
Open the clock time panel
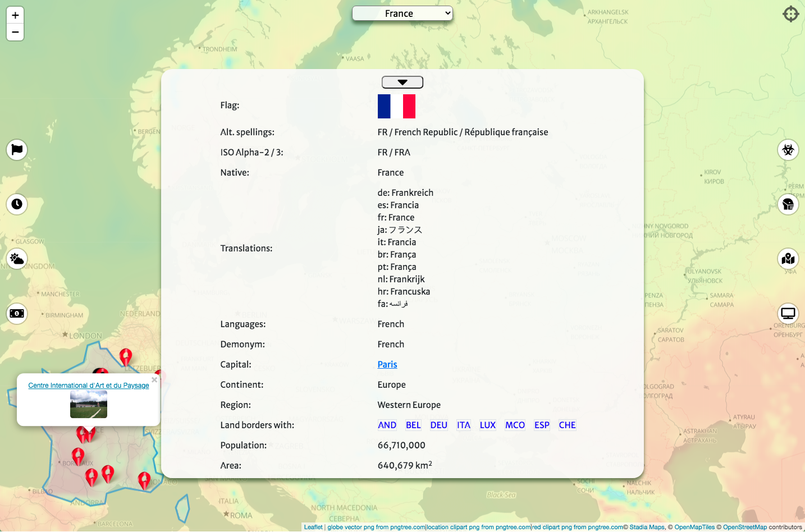tap(17, 204)
